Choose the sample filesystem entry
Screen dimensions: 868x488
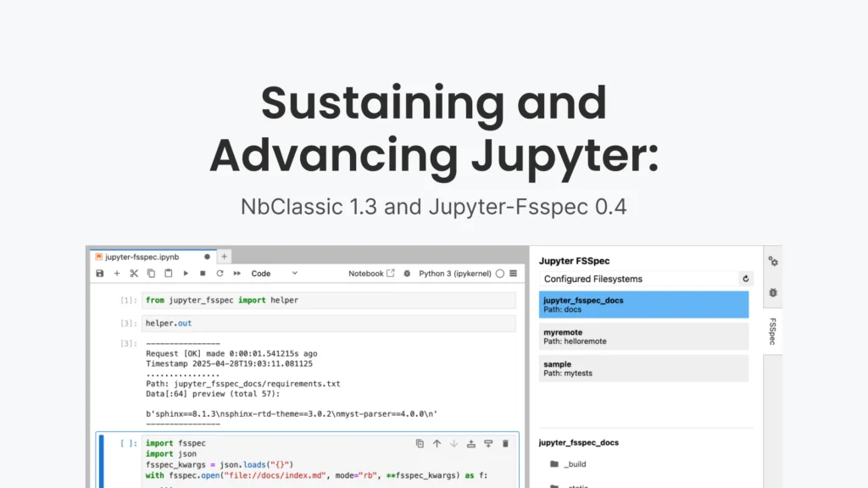coord(643,369)
